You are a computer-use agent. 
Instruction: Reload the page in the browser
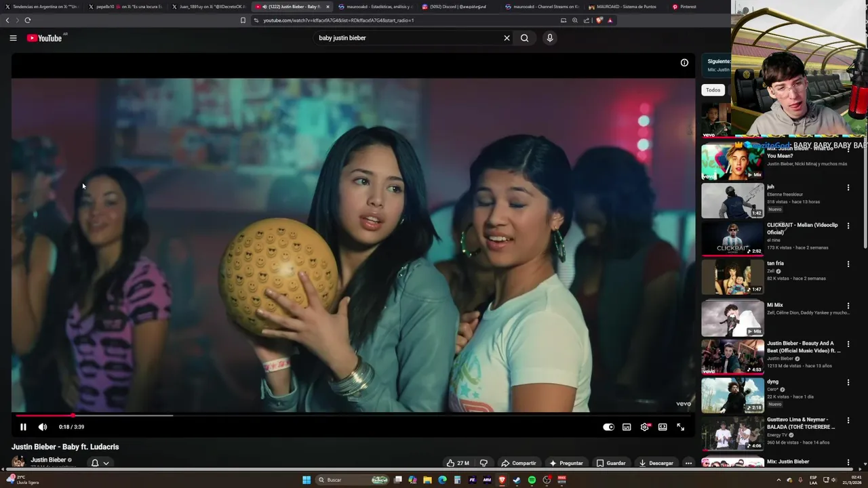pos(28,20)
